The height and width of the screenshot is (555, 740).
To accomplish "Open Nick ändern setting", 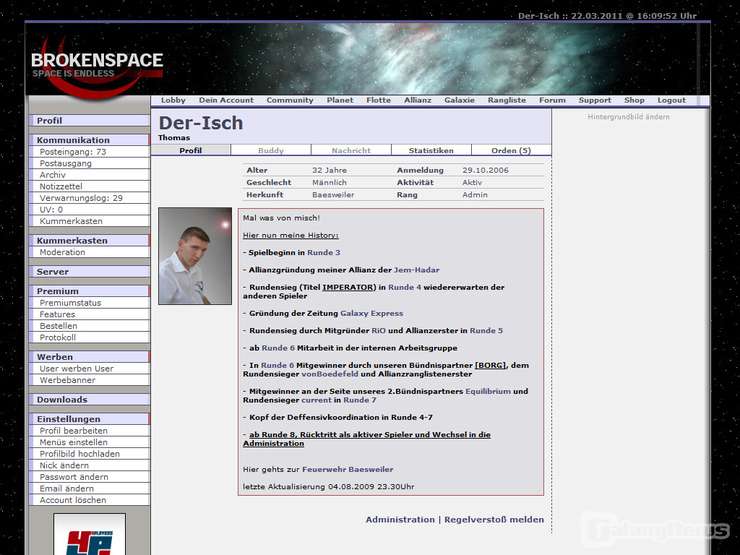I will coord(89,465).
